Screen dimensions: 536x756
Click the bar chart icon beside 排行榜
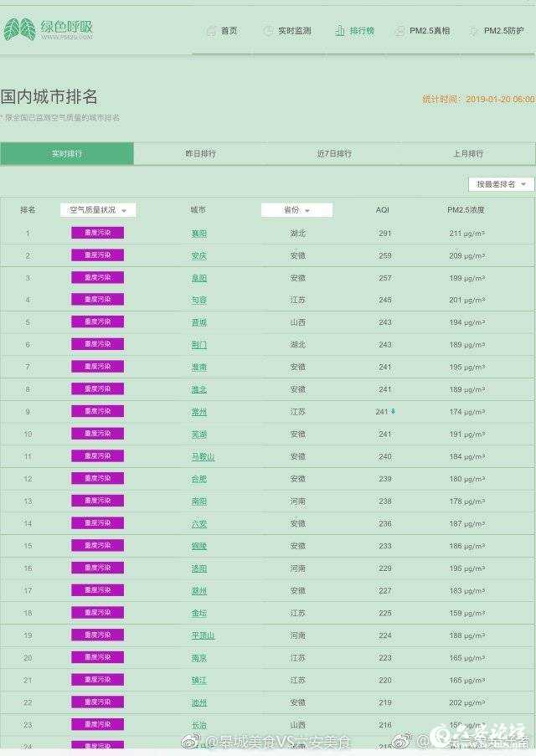pyautogui.click(x=340, y=31)
